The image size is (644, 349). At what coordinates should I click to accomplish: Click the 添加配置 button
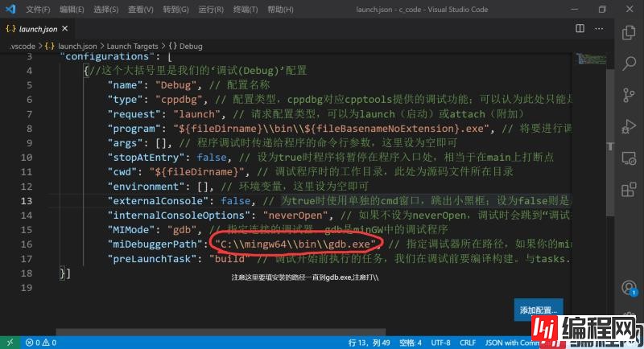[538, 310]
